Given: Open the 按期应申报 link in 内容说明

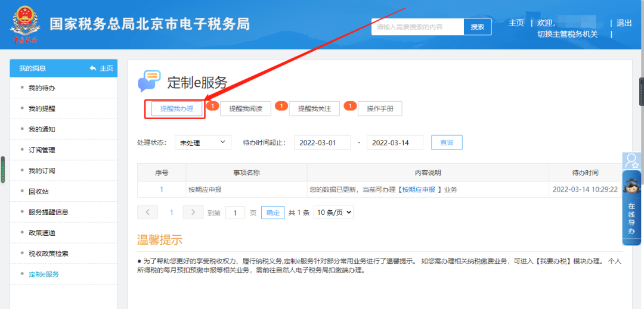Looking at the screenshot, I should [x=419, y=189].
